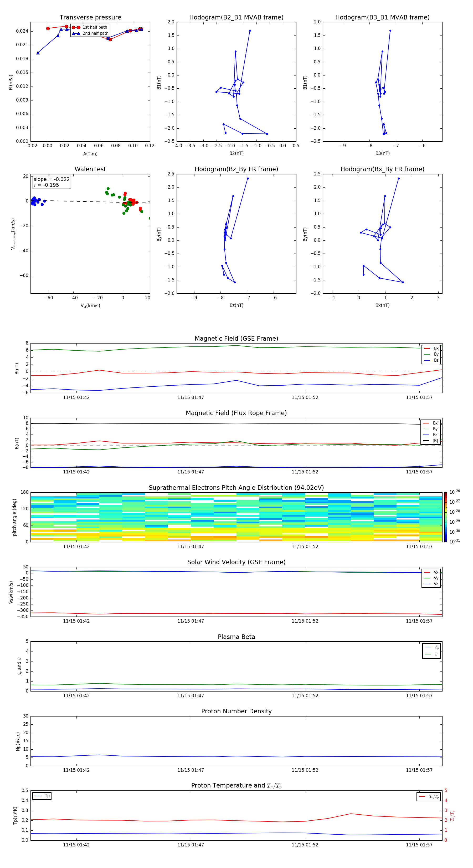Select the red Te/Tp legend entry
Screen dimensions: 473x868
pos(429,796)
